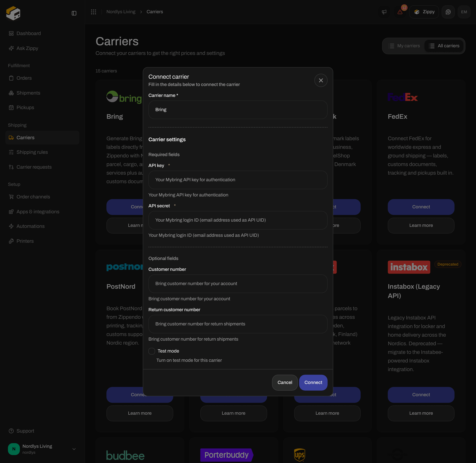476x463 pixels.
Task: Open Orders in sidebar
Action: click(42, 78)
